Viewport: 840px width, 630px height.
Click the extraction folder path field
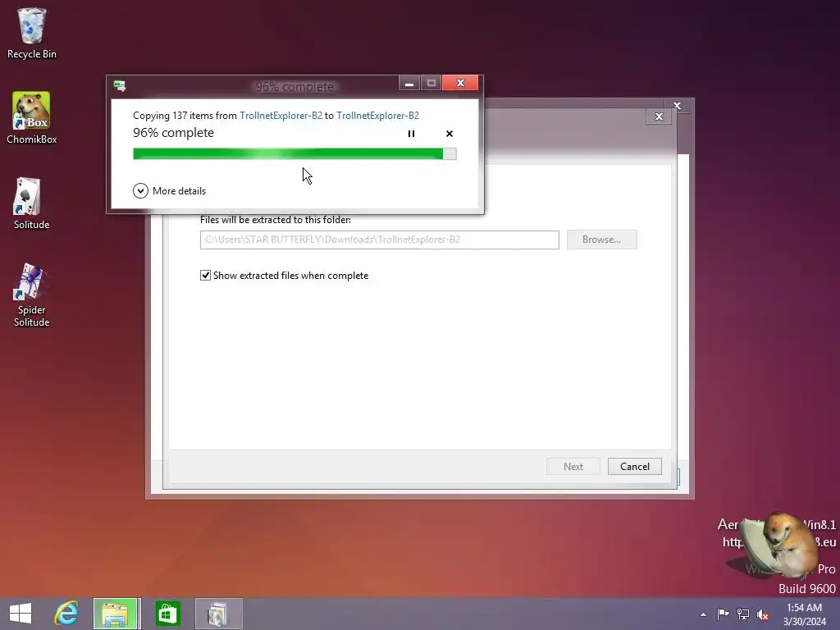pyautogui.click(x=379, y=240)
